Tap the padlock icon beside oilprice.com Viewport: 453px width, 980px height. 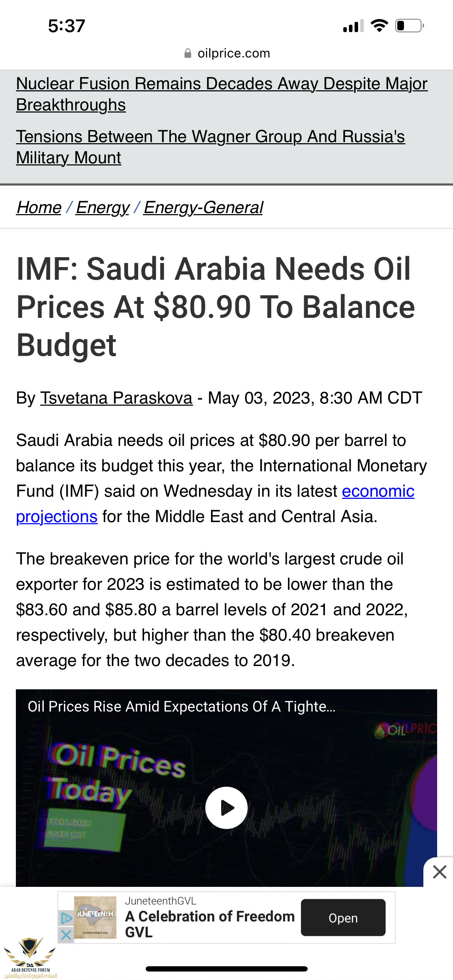[x=187, y=53]
